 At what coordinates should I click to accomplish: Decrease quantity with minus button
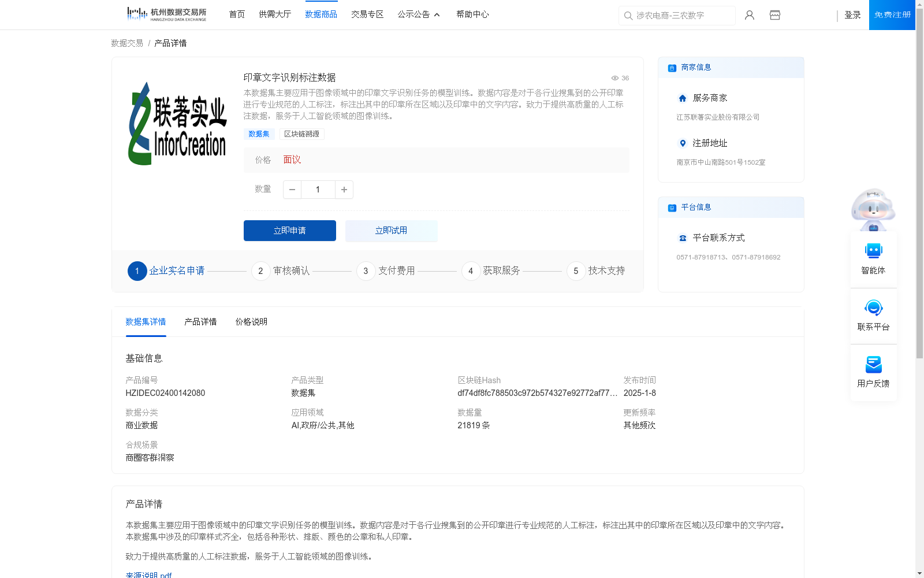pos(292,190)
